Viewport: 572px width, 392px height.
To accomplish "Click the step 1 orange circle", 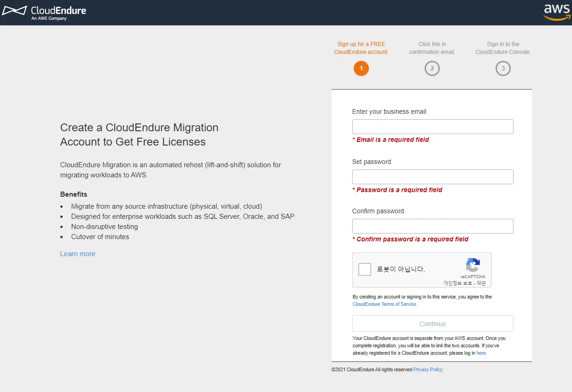I will tap(361, 69).
